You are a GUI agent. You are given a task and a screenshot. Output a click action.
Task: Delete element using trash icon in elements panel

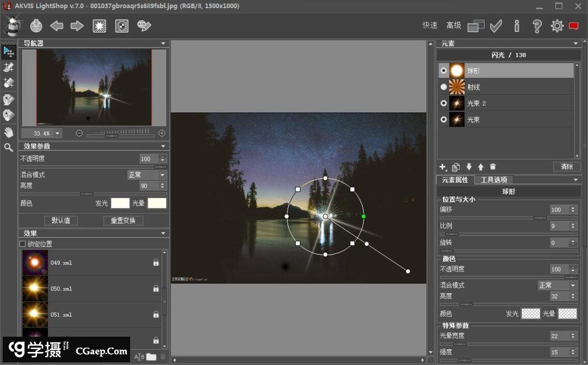click(493, 167)
